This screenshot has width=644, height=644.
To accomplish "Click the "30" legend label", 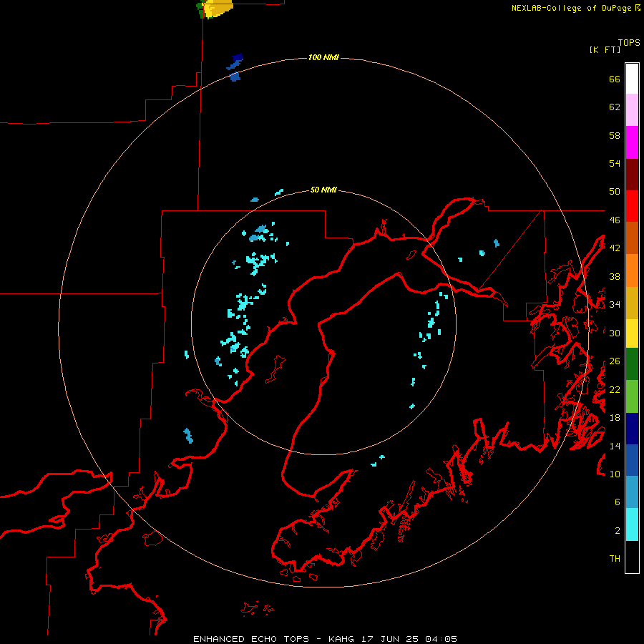I will point(615,333).
